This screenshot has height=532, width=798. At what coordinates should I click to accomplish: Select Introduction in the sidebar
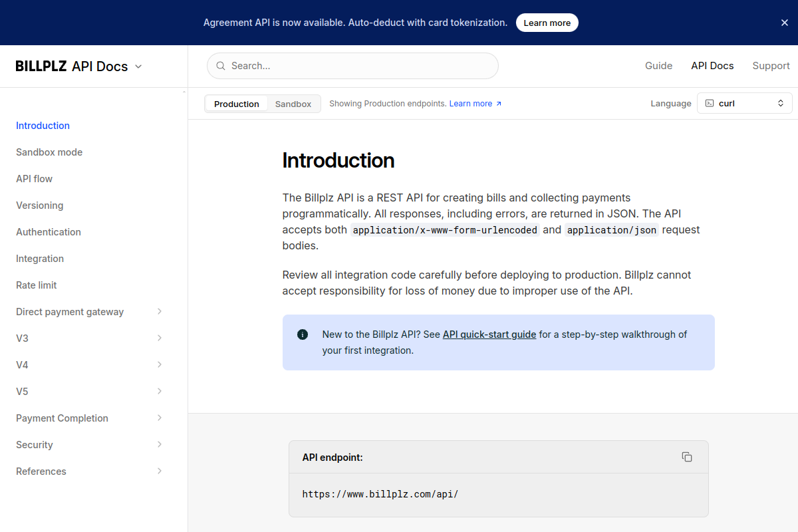click(43, 126)
